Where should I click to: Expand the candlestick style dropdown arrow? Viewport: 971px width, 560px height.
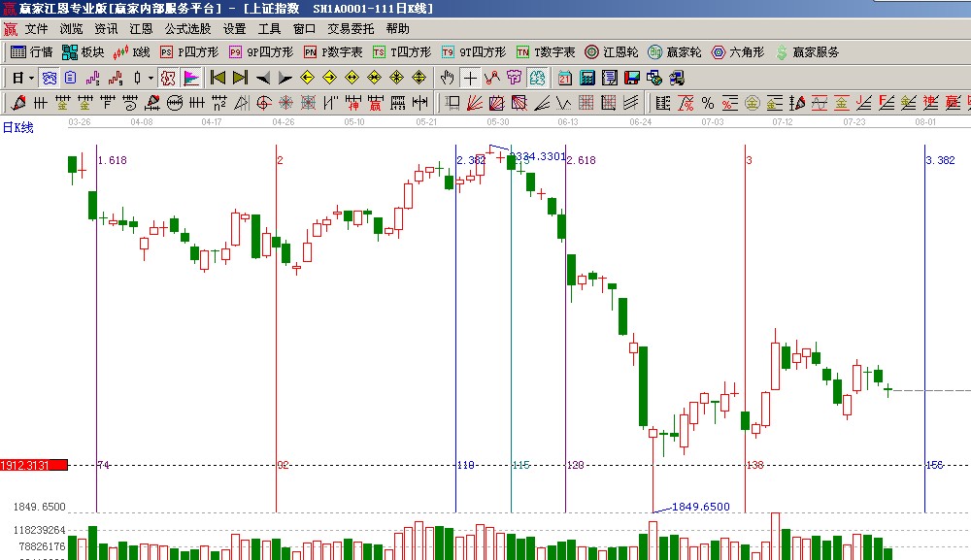point(149,78)
